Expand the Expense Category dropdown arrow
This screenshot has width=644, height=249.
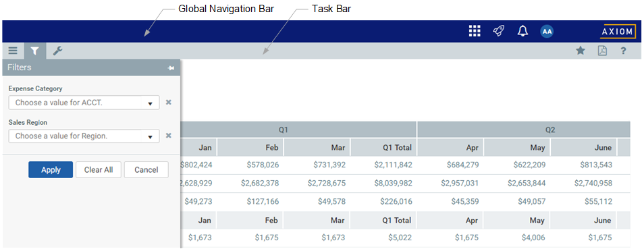[151, 103]
